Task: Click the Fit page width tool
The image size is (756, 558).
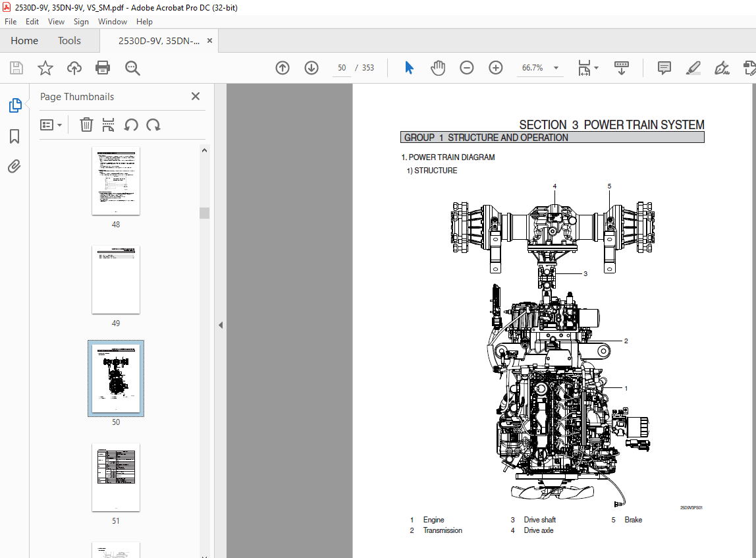Action: (x=584, y=68)
